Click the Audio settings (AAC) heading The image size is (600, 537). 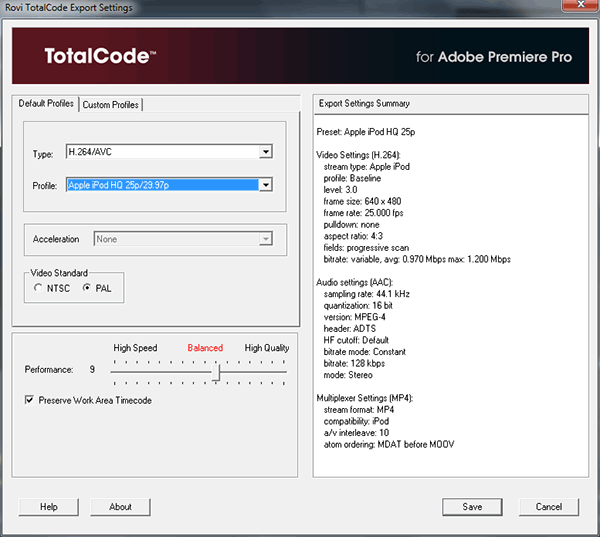click(x=354, y=282)
